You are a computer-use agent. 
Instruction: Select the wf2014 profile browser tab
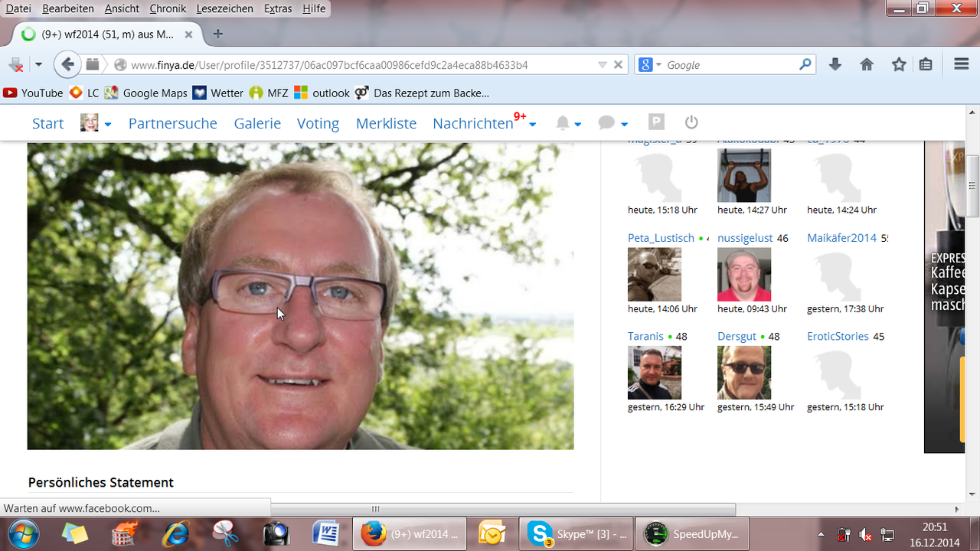click(107, 34)
